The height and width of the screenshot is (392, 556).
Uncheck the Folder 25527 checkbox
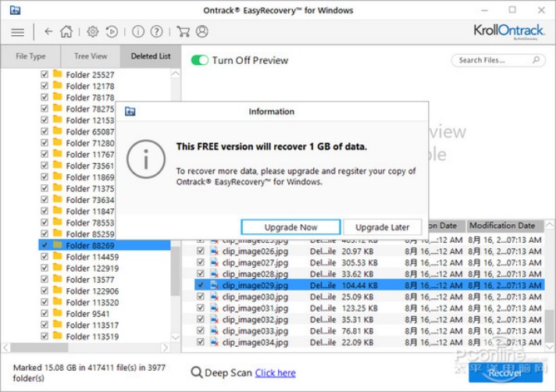tap(45, 74)
